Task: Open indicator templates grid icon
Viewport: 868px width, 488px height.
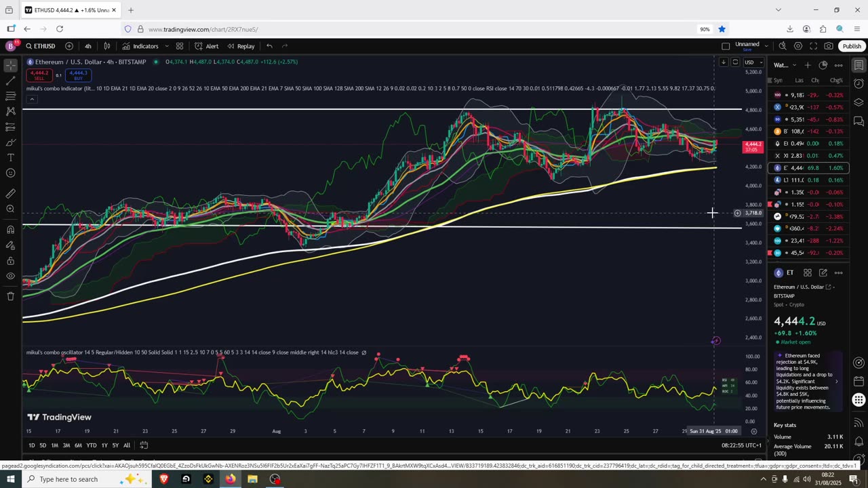Action: click(x=180, y=46)
